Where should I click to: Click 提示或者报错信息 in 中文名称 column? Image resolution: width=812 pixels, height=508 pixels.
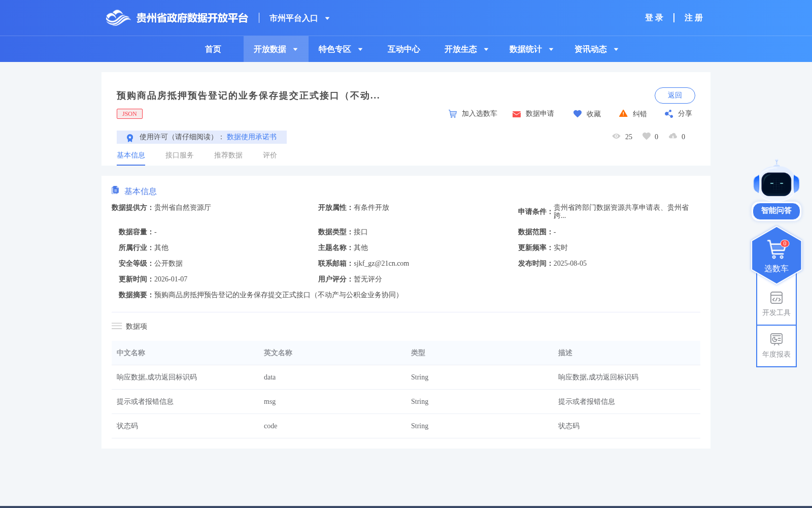tap(145, 402)
